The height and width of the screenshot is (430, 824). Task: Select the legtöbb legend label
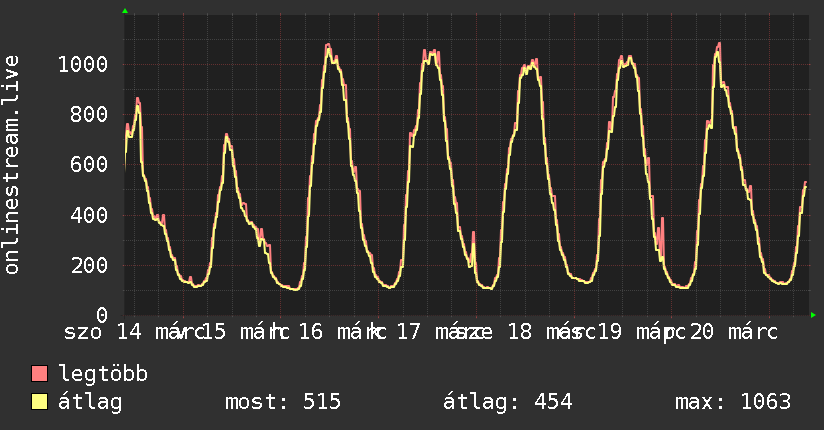pos(103,374)
